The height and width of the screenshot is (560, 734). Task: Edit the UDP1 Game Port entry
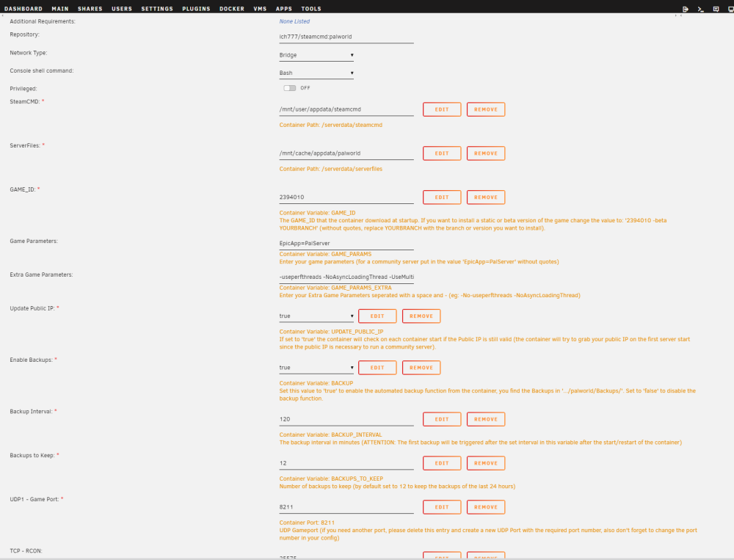[x=442, y=508]
